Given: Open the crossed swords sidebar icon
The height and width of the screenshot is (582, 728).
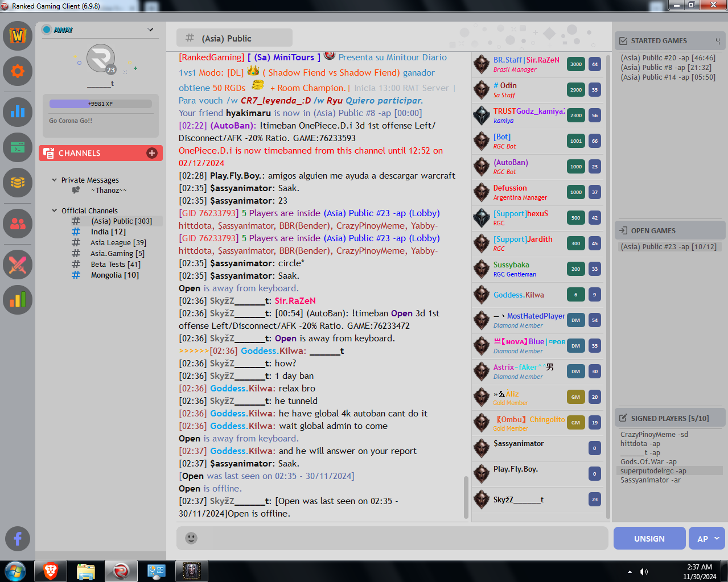Looking at the screenshot, I should [18, 265].
